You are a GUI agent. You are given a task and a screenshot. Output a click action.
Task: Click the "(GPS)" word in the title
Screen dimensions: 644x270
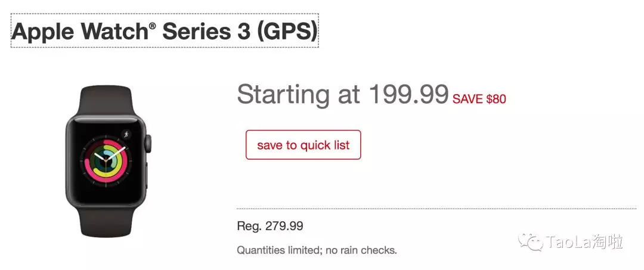pos(287,32)
